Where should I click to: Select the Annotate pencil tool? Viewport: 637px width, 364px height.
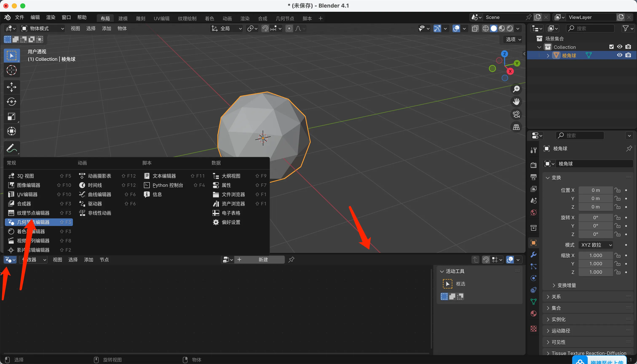point(12,148)
